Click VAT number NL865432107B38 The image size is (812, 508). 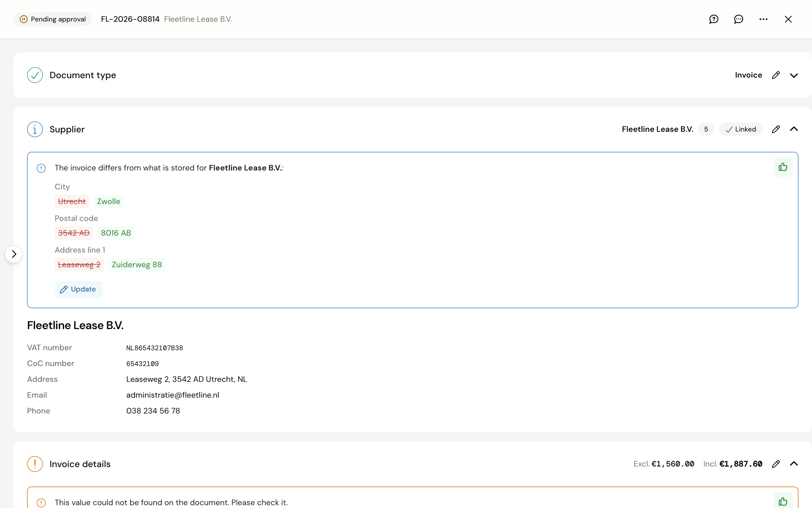click(155, 348)
